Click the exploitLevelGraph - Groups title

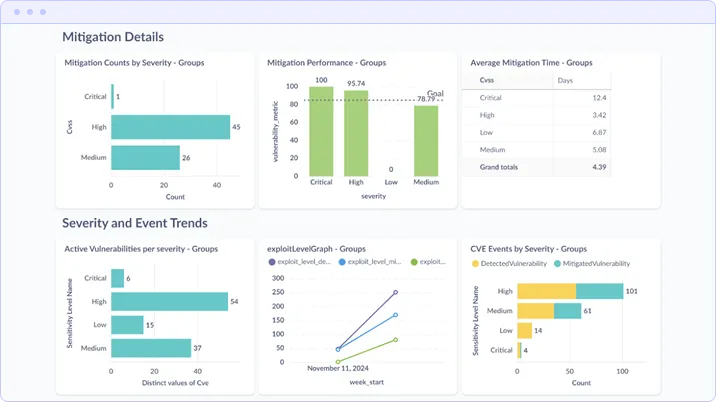[x=316, y=249]
